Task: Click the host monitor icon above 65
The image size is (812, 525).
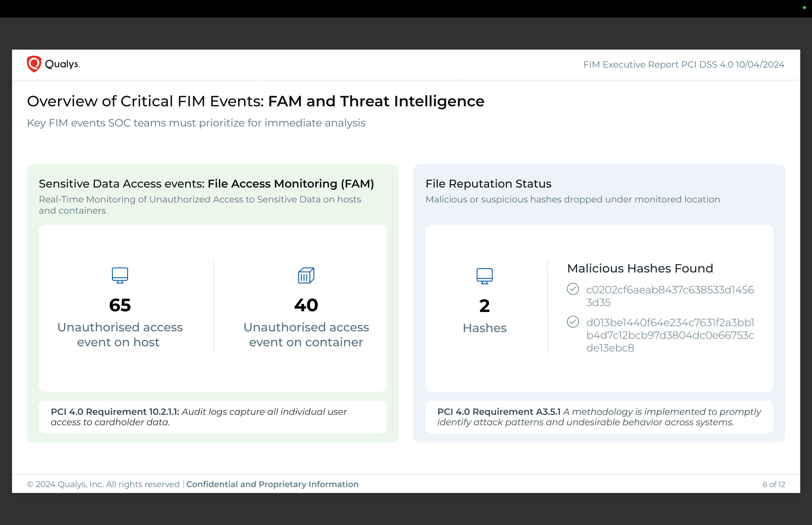Action: point(120,275)
